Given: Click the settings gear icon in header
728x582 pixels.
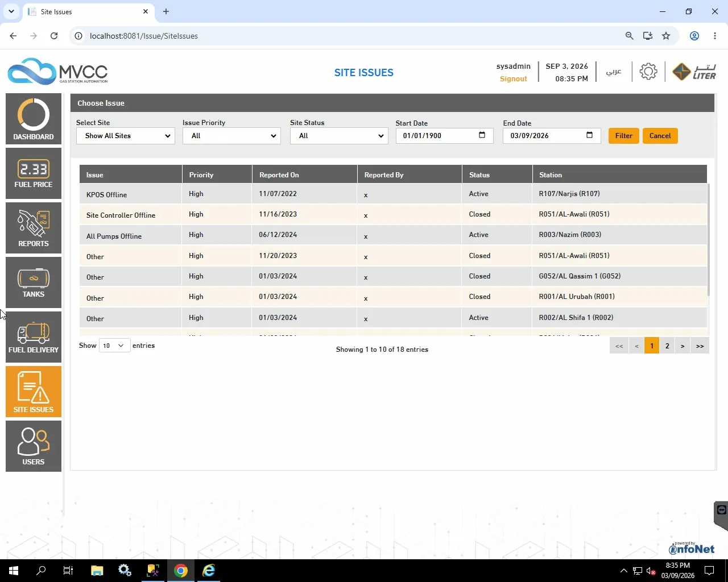Looking at the screenshot, I should point(648,72).
